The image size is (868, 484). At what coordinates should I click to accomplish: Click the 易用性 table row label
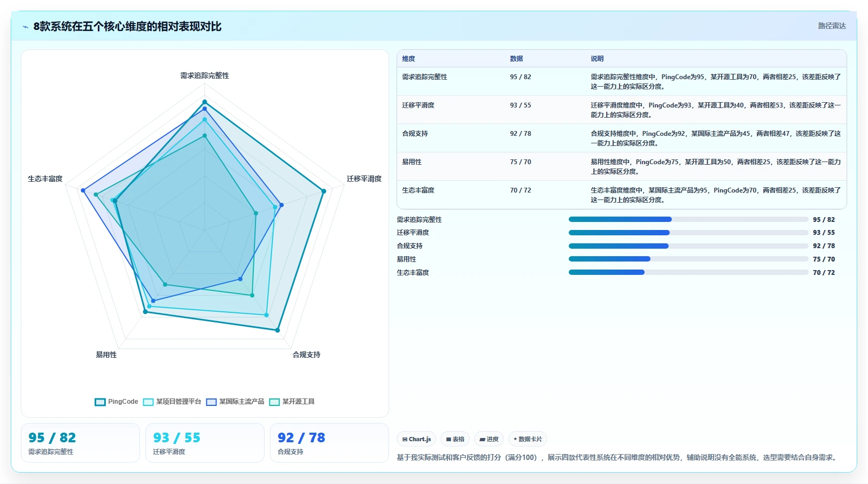[412, 162]
